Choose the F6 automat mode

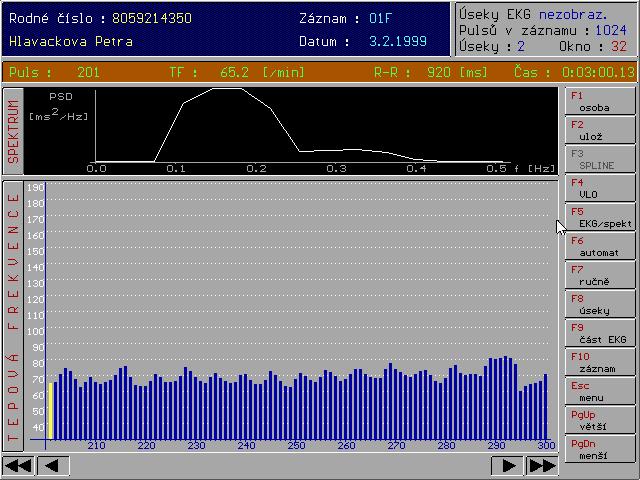600,246
